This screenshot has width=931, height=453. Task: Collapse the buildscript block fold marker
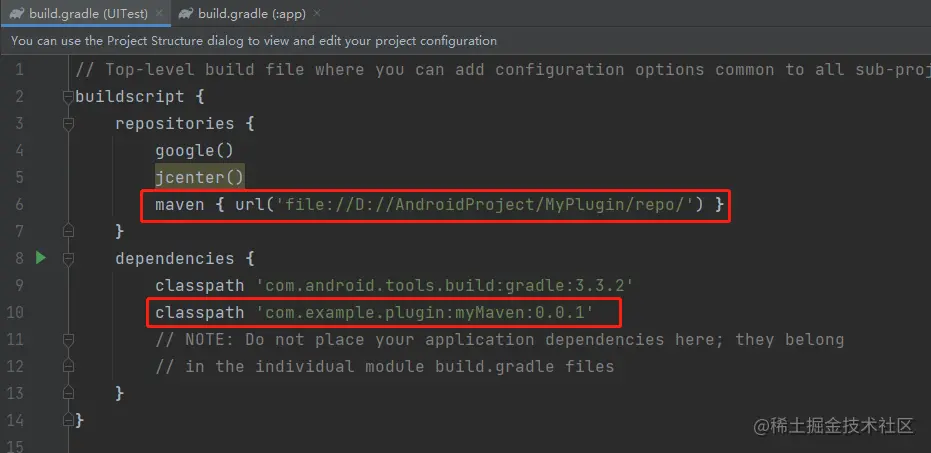(68, 97)
